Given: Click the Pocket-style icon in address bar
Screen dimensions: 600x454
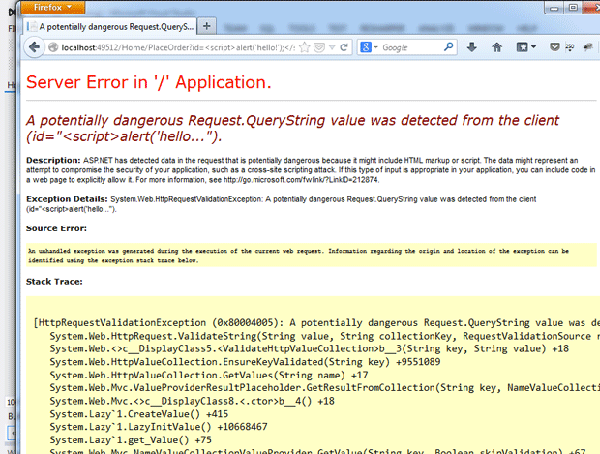Looking at the screenshot, I should [x=319, y=47].
